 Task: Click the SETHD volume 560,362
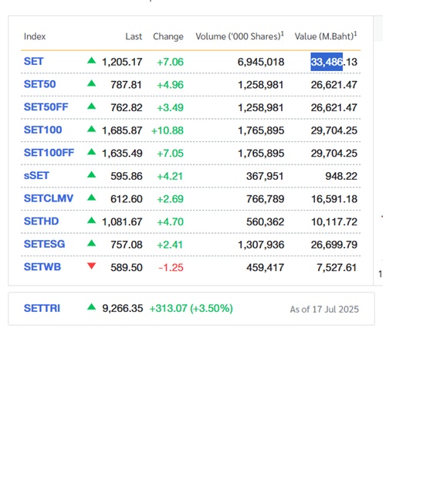265,222
